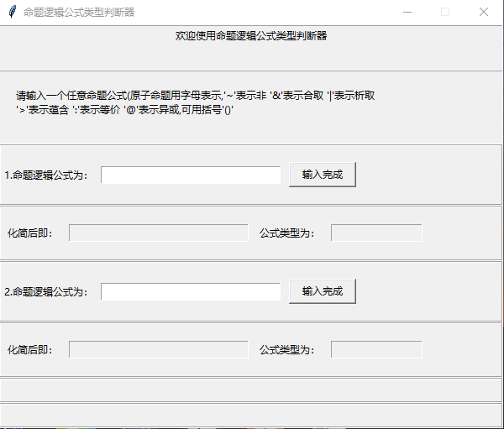Click the upper 公式类型为 label
Viewport: 504px width, 429px height.
coord(287,233)
